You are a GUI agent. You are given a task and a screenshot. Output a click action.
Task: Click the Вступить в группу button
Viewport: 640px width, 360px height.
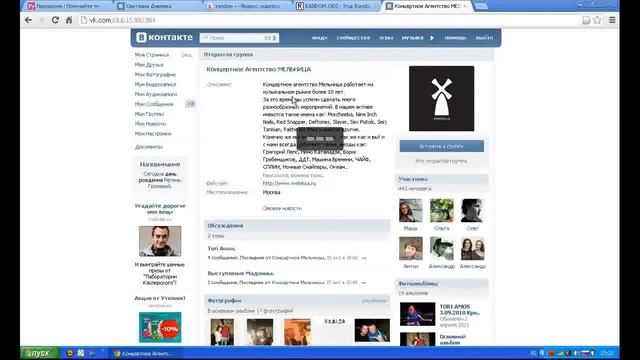point(442,146)
